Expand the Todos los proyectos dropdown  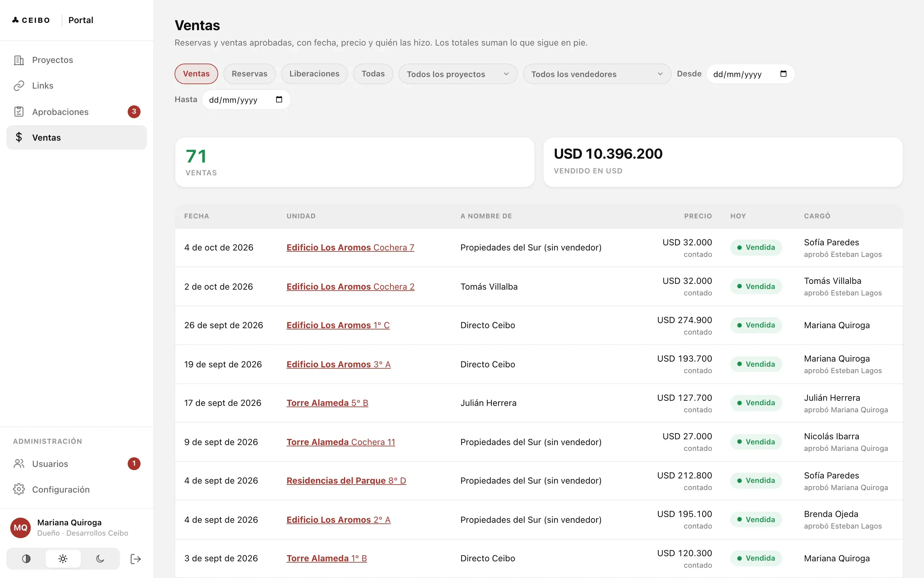click(x=458, y=74)
